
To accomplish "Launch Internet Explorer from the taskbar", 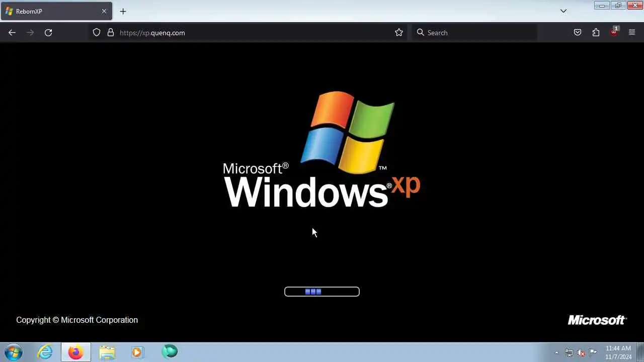I will pyautogui.click(x=45, y=352).
